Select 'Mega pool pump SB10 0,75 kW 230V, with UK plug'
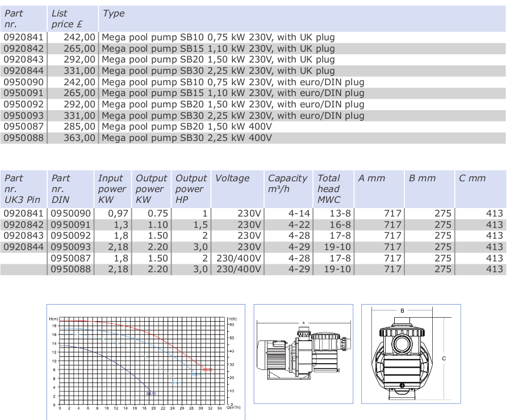 [218, 38]
